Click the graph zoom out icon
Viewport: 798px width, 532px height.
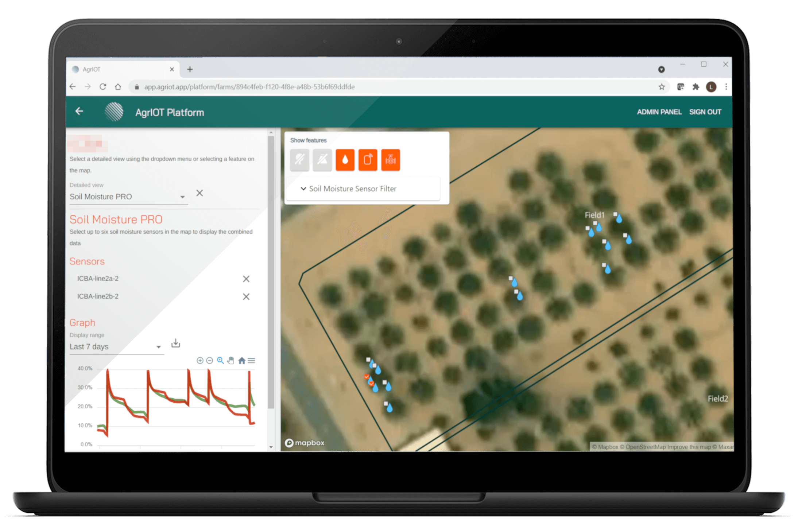(209, 361)
